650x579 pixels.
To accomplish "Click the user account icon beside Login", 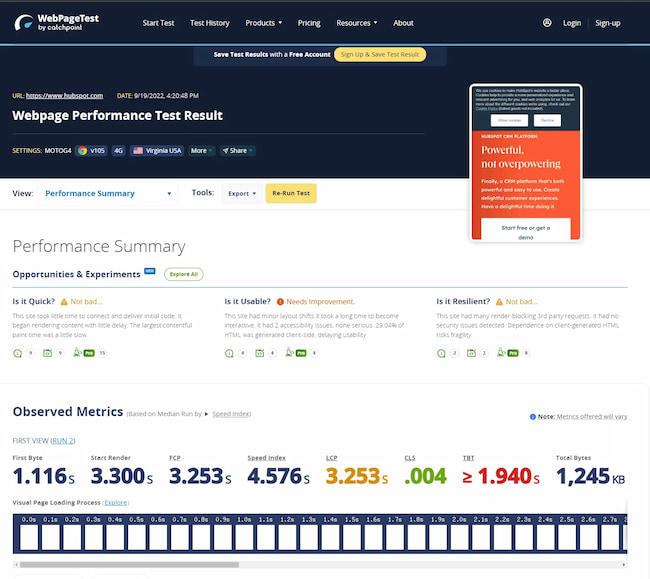I will [x=547, y=23].
